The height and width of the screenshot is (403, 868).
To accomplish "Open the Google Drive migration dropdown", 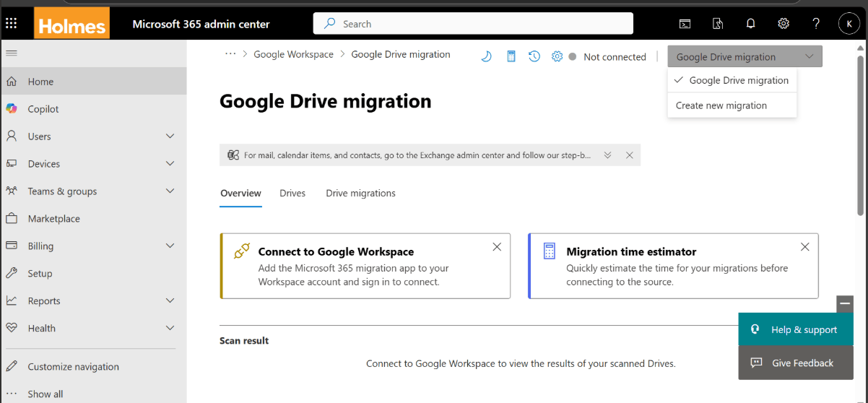I will click(x=745, y=56).
